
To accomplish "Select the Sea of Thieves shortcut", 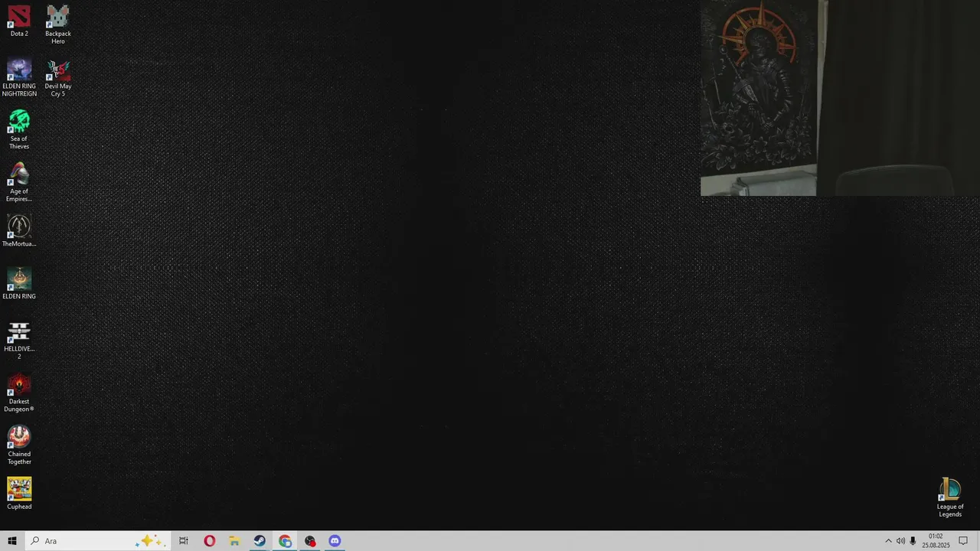I will point(19,130).
